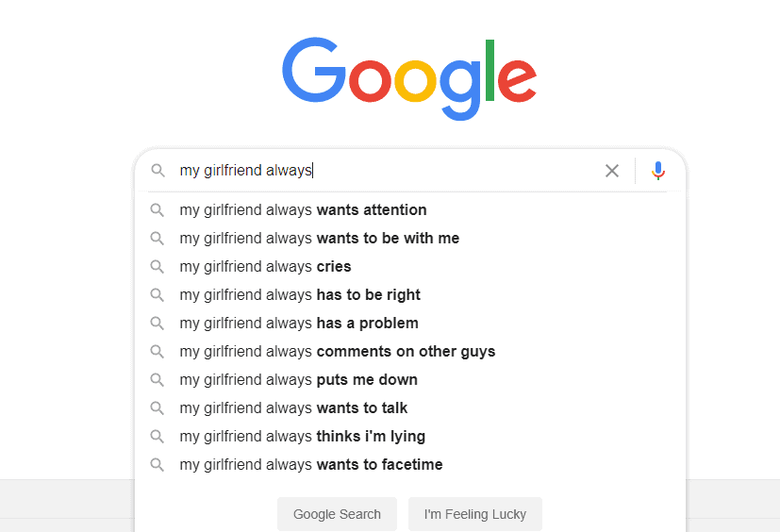The width and height of the screenshot is (780, 532).
Task: Choose suggestion 'comments on other guys'
Action: click(337, 352)
